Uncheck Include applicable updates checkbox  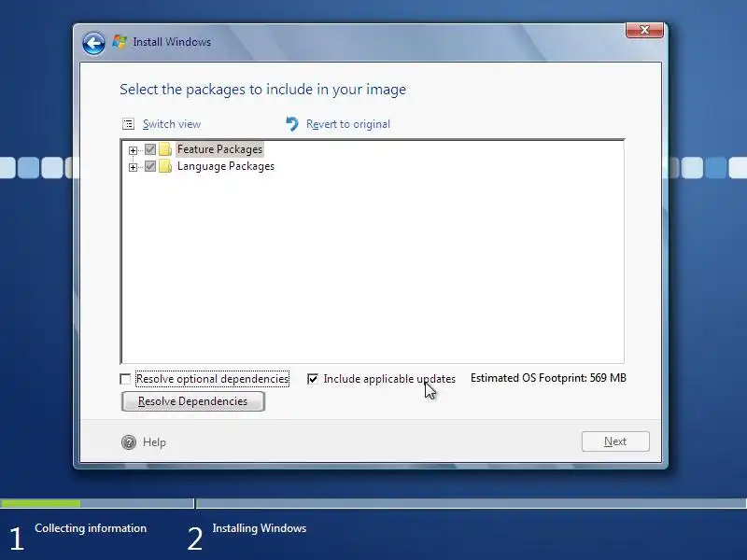tap(313, 379)
